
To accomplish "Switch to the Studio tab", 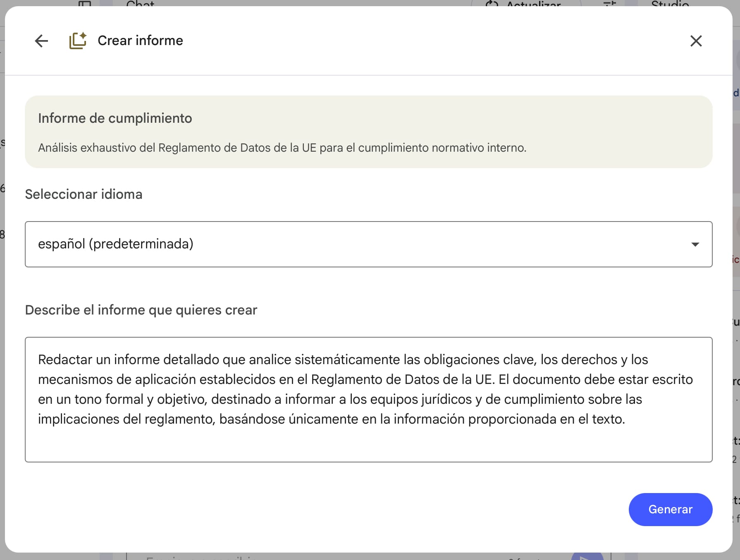I will 670,3.
